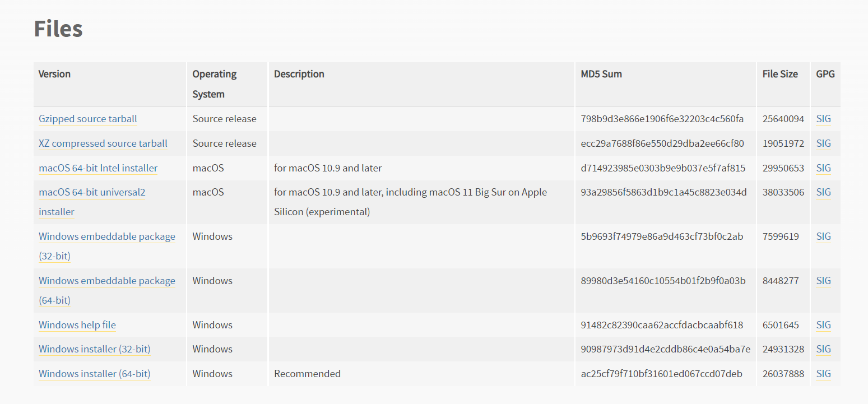The width and height of the screenshot is (868, 404).
Task: Open SIG for Windows installer (32-bit)
Action: pos(824,349)
